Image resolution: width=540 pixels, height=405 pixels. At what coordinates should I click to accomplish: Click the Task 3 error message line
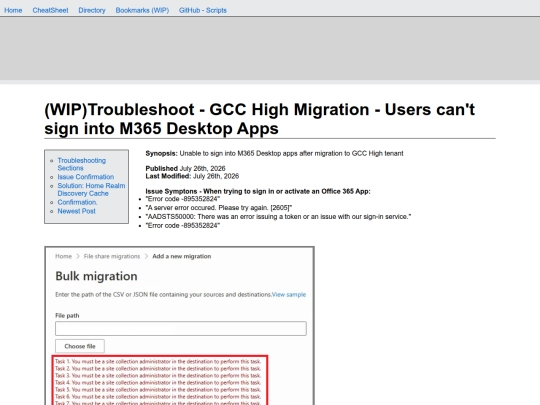point(158,375)
